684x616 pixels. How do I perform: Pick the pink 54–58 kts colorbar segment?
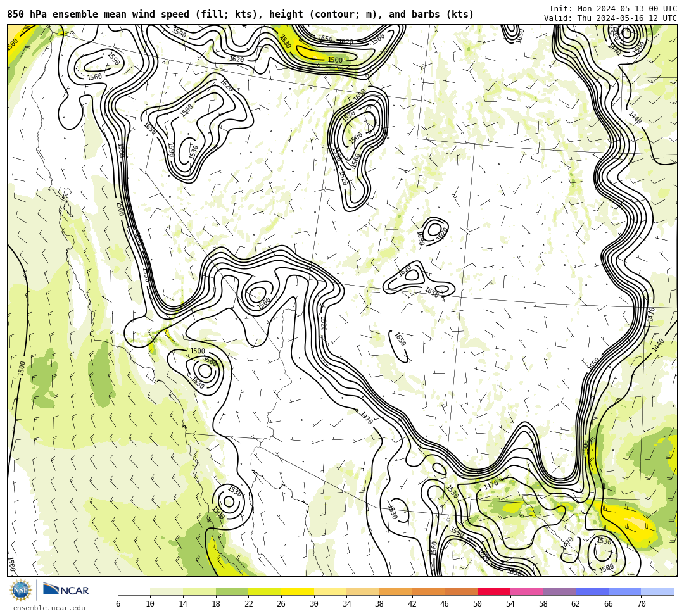[526, 591]
